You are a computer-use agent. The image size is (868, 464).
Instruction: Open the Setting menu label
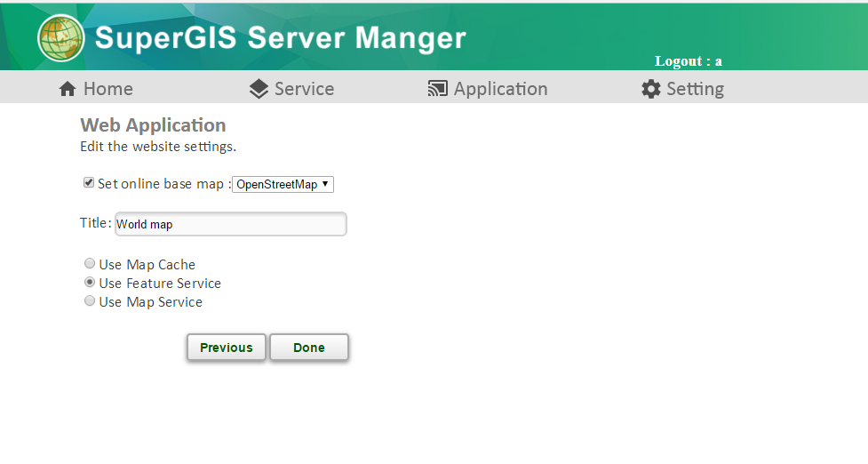695,89
